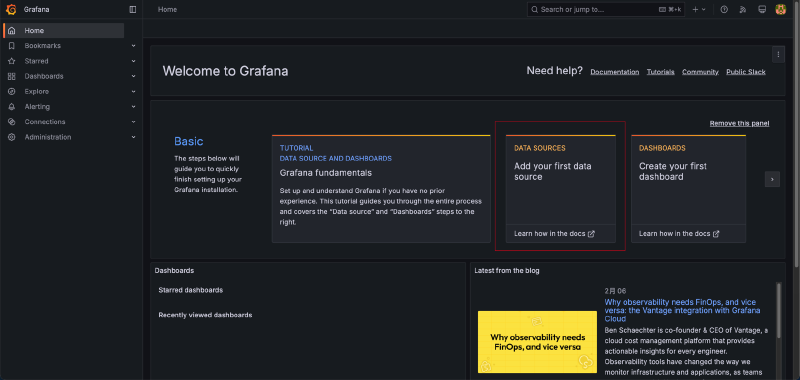Expand the Explore section chevron
This screenshot has width=800, height=380.
133,92
